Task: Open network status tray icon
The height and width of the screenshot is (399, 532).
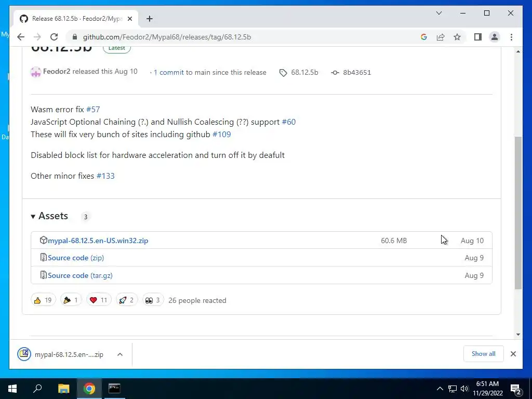Action: (453, 389)
